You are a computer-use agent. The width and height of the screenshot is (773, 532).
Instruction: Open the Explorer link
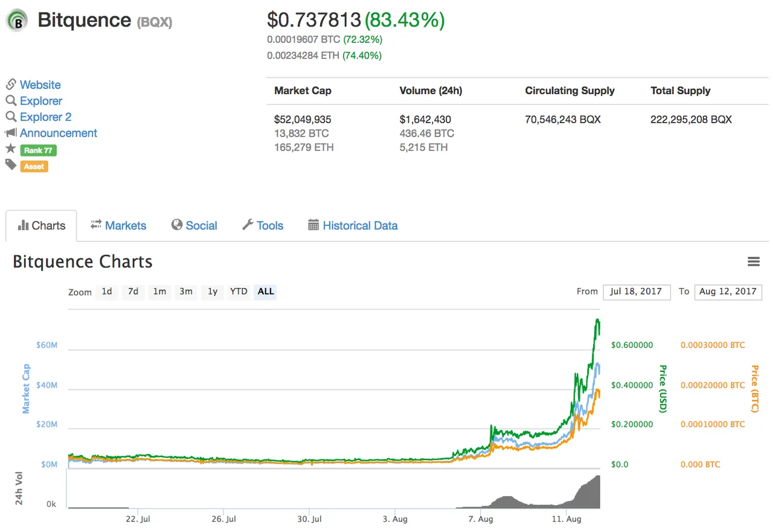(41, 101)
